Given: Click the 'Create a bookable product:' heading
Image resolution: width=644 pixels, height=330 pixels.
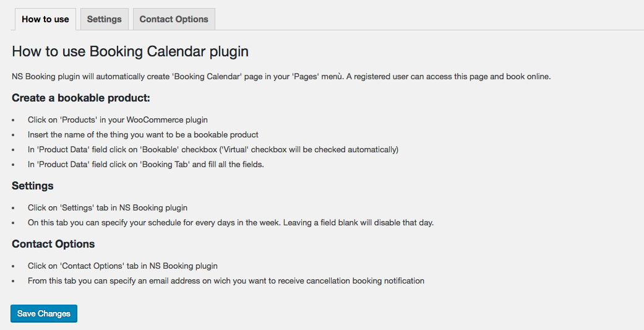Looking at the screenshot, I should [81, 98].
